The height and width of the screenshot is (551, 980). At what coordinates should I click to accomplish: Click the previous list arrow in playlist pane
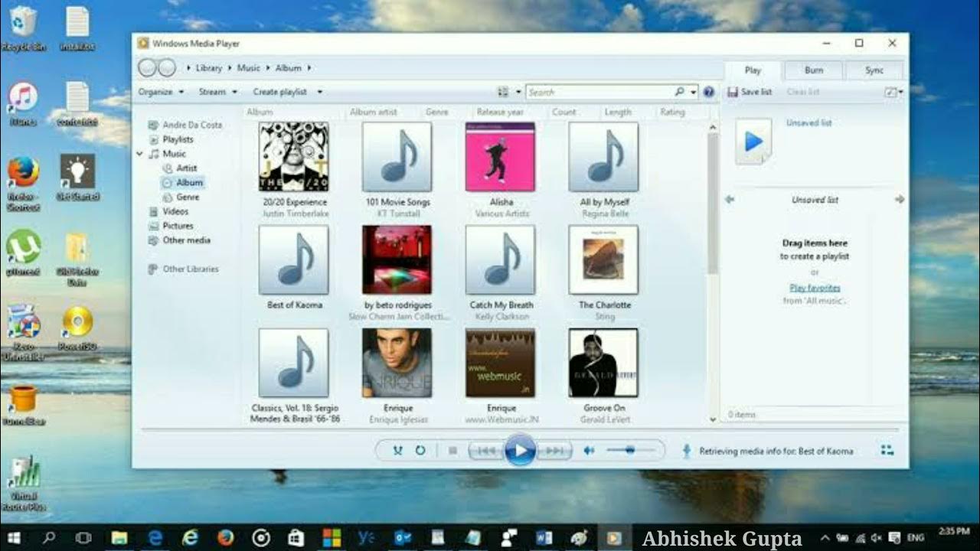point(730,199)
